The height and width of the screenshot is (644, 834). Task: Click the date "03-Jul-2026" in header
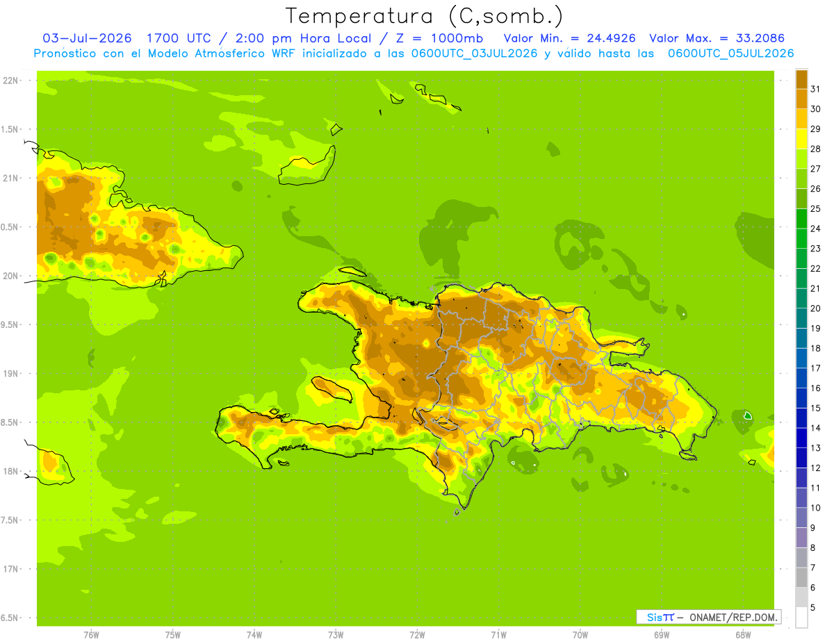[87, 38]
